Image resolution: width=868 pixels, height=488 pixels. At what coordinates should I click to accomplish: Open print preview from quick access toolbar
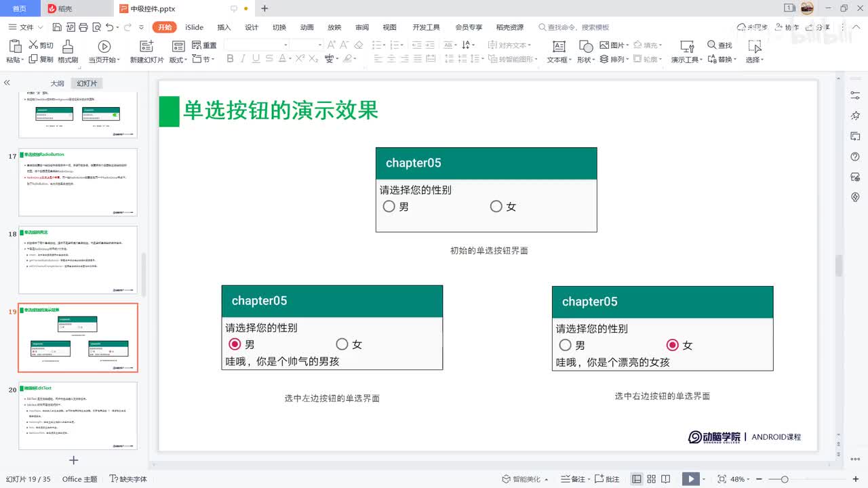96,27
